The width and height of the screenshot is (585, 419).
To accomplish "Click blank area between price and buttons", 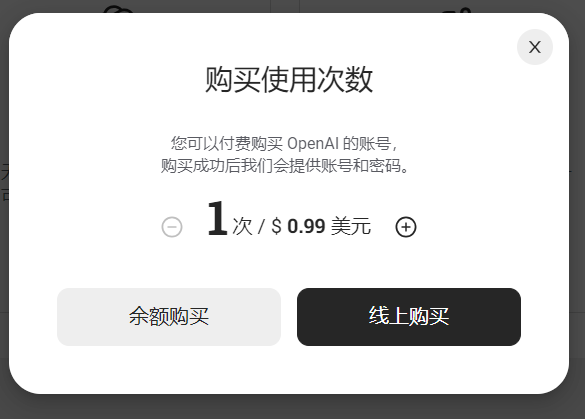I will 289,263.
